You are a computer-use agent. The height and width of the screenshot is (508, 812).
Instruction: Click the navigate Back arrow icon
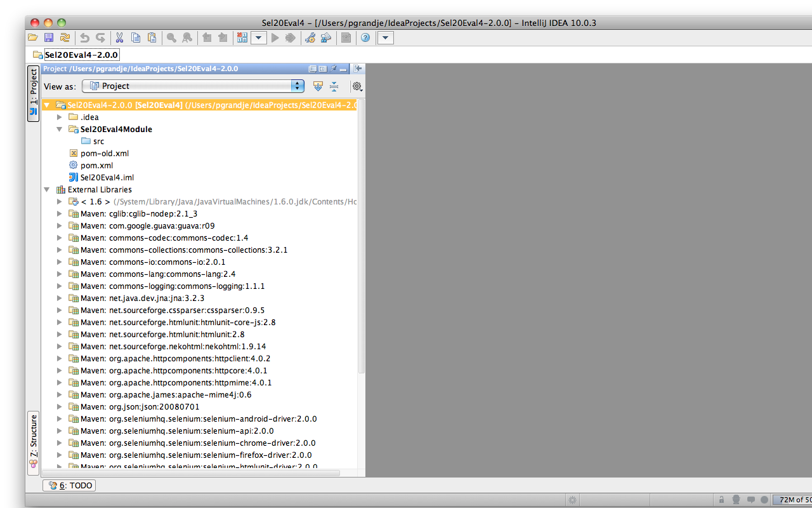tap(207, 38)
